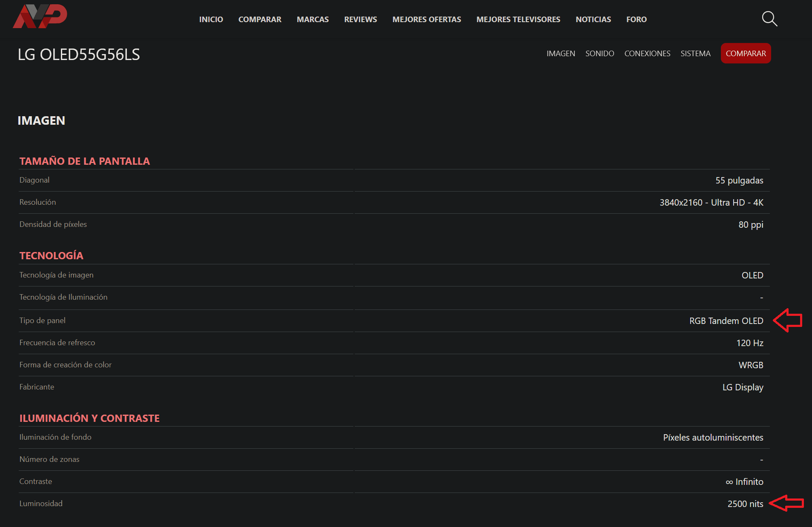The width and height of the screenshot is (812, 527).
Task: Select the ∞ Infinito contrast value
Action: (x=744, y=482)
